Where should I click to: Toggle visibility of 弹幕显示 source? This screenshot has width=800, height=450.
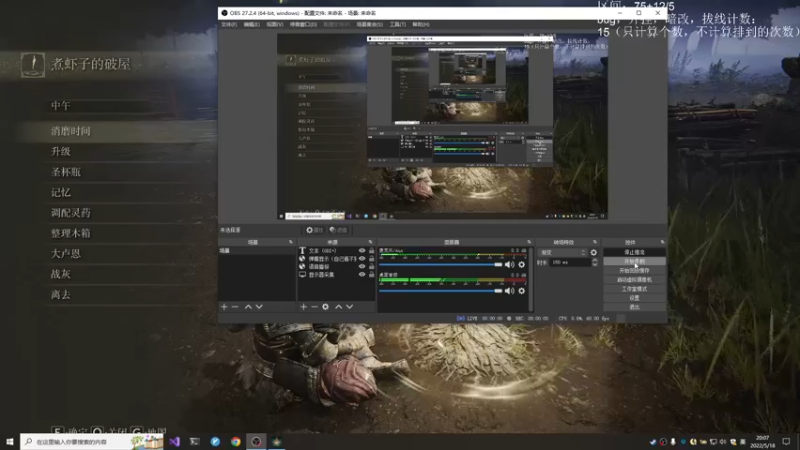[x=362, y=259]
